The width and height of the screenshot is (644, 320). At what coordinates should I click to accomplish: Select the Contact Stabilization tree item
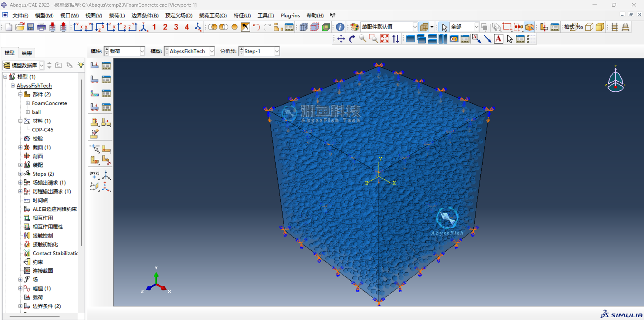point(55,253)
